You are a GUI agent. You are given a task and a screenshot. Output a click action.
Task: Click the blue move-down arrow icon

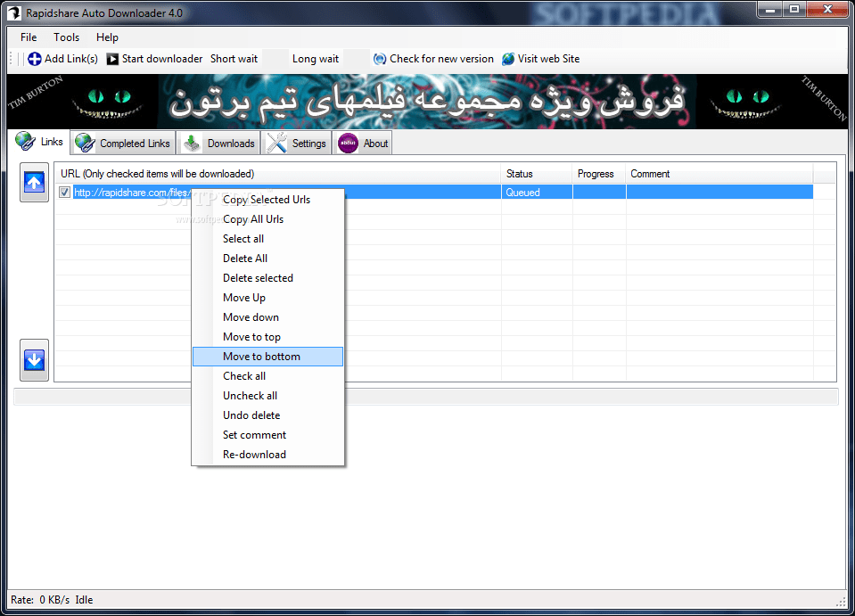[33, 359]
